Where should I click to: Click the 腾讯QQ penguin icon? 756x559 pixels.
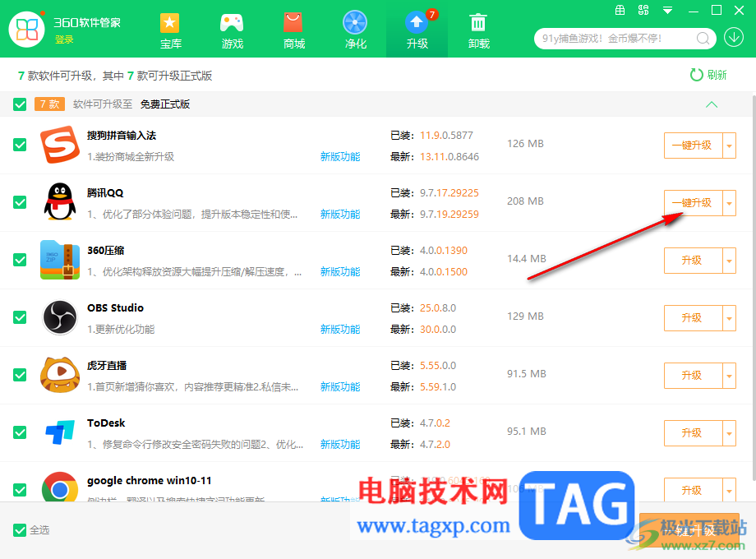click(x=60, y=202)
